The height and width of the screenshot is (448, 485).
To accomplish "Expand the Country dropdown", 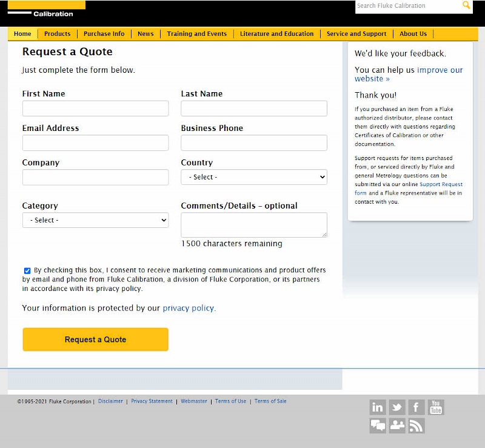I will coord(253,177).
